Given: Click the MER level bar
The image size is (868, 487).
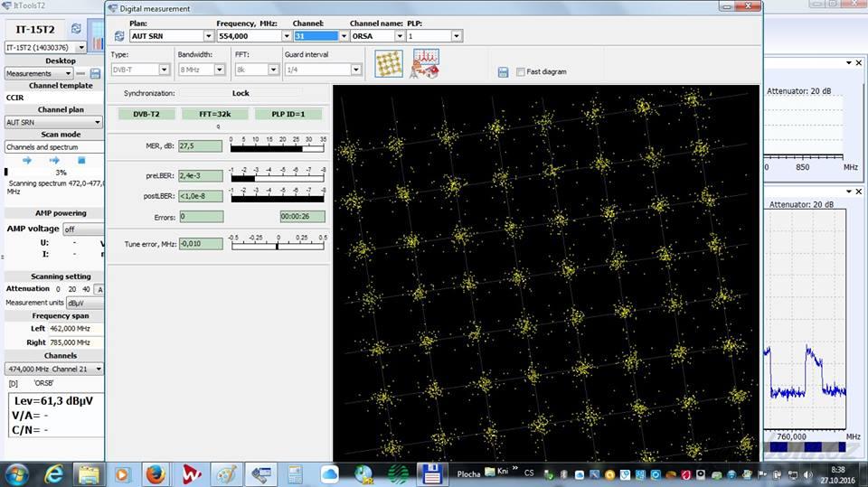Looking at the screenshot, I should point(278,148).
